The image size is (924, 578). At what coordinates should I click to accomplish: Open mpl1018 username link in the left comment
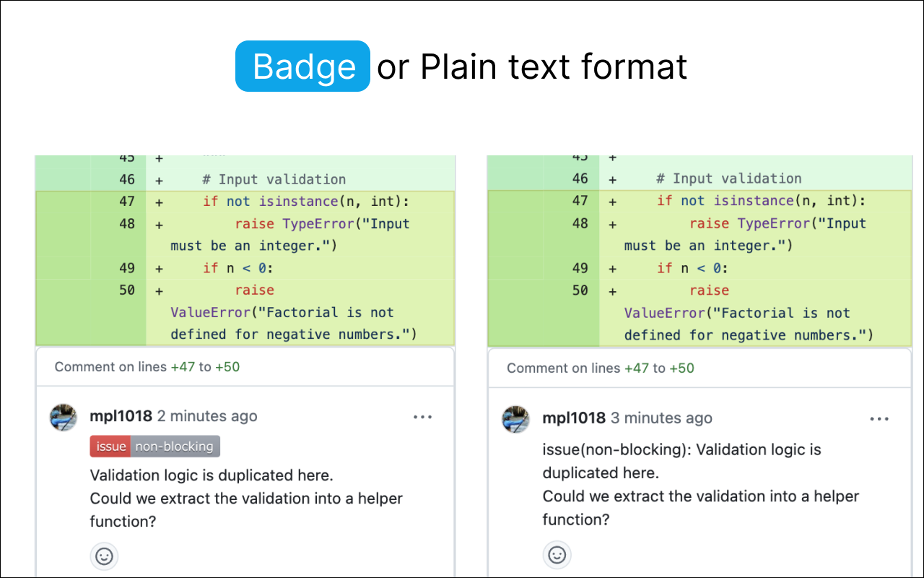(x=121, y=416)
